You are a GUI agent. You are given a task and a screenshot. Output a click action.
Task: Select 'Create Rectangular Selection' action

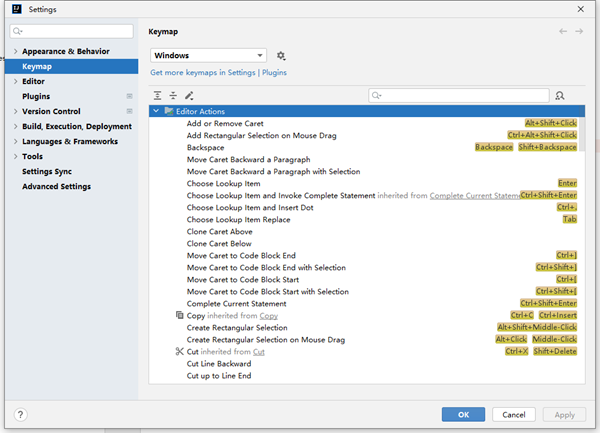click(237, 328)
